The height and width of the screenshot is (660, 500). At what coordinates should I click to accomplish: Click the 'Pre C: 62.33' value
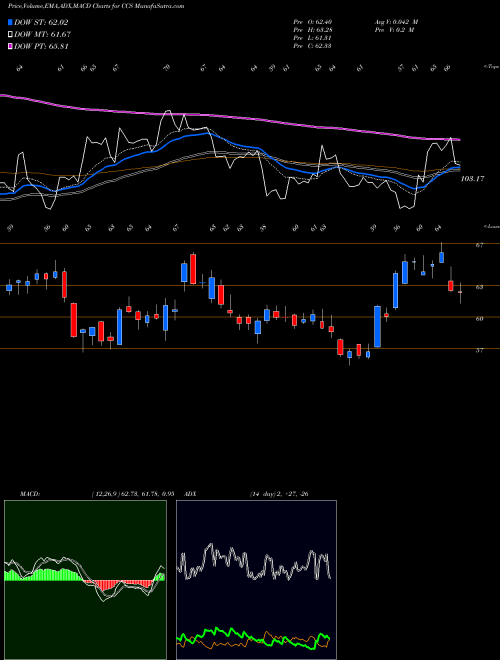[312, 45]
